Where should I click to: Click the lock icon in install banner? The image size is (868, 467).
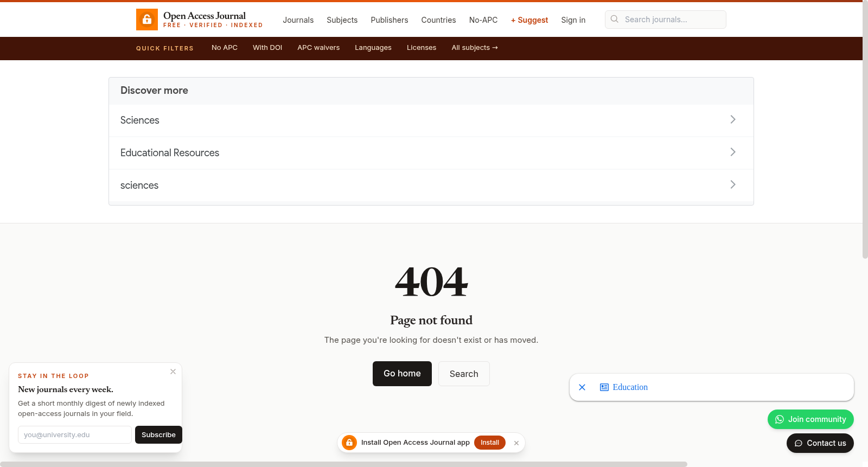coord(349,443)
